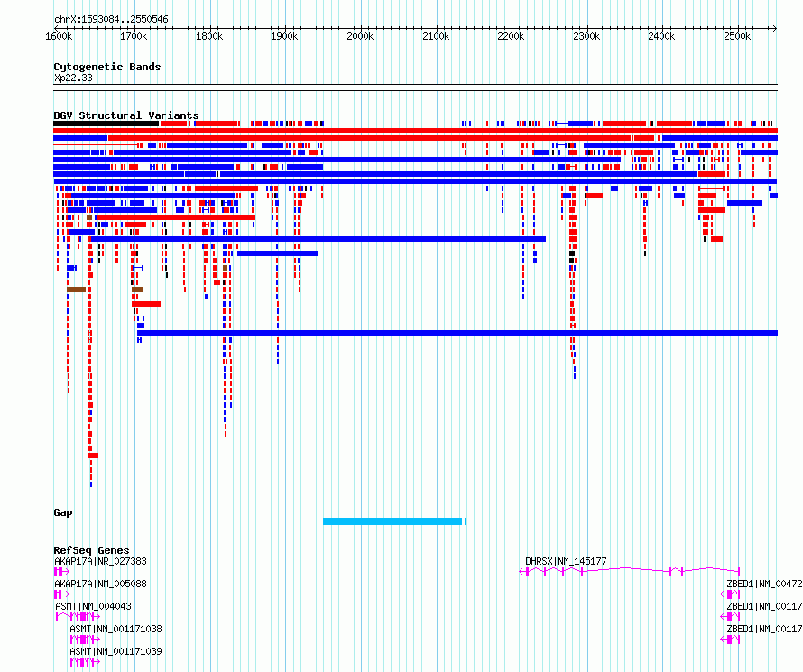The image size is (803, 672).
Task: Open the ZBED1 NM_00472 gene glyph
Action: [x=730, y=594]
